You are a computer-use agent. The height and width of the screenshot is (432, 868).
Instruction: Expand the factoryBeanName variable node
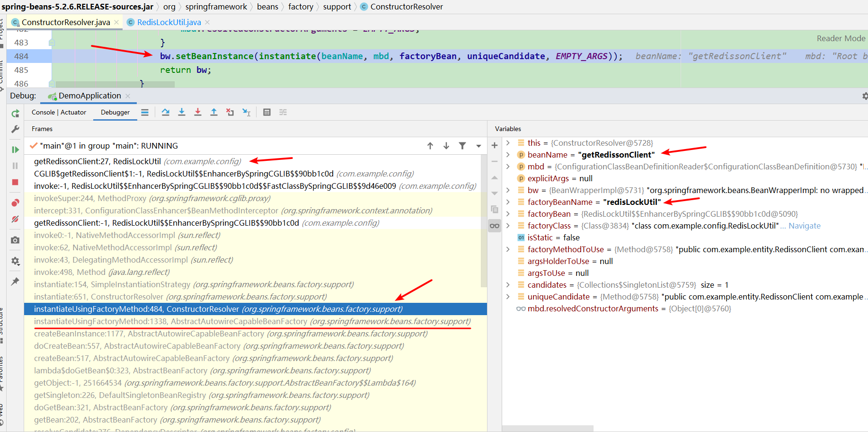click(508, 202)
